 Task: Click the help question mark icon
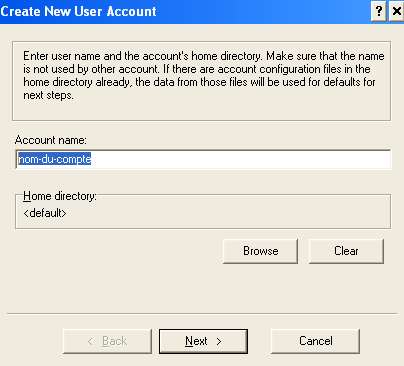tap(379, 11)
